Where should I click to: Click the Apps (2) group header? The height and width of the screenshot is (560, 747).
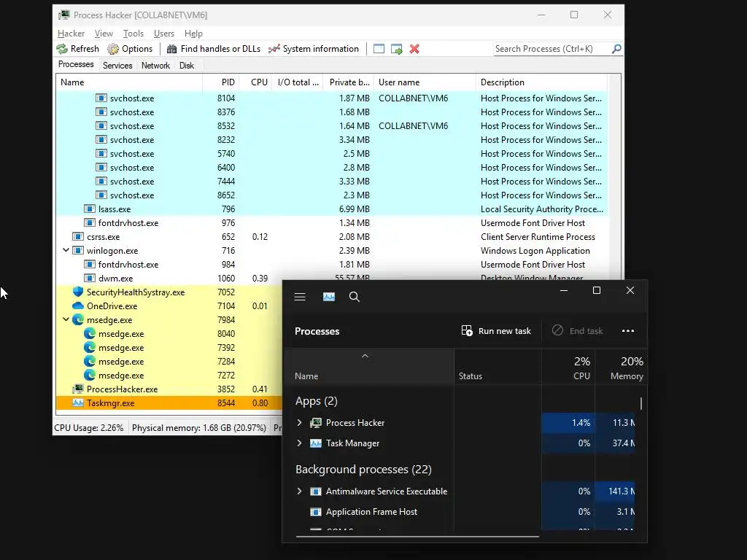(x=317, y=401)
